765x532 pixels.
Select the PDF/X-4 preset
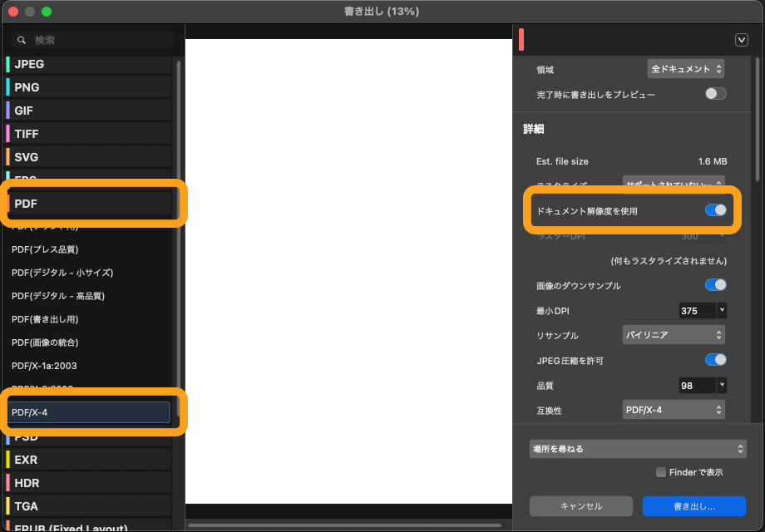(x=90, y=412)
